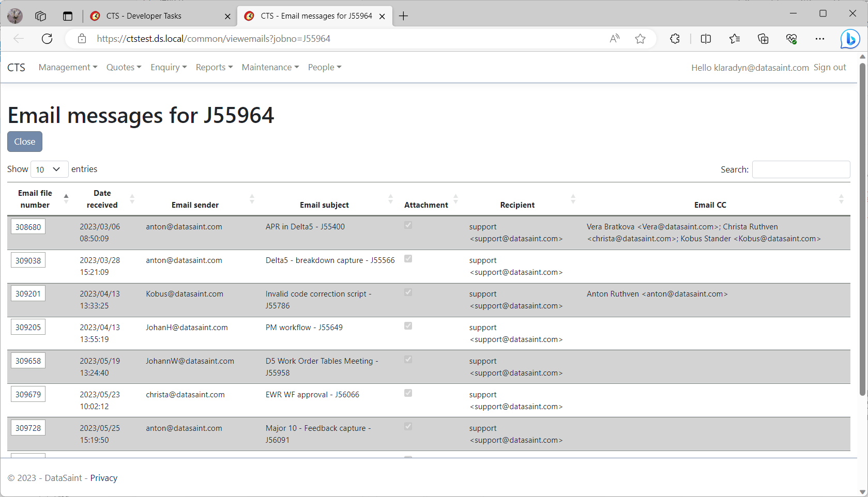Close the Email messages for J55964 tab
Viewport: 868px width, 497px height.
click(x=382, y=17)
